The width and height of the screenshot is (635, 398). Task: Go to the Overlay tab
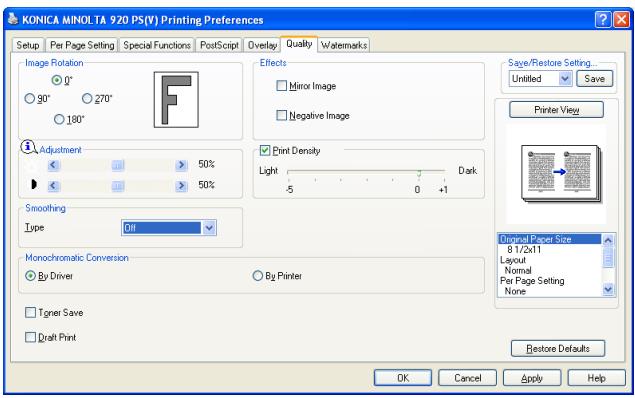[262, 45]
